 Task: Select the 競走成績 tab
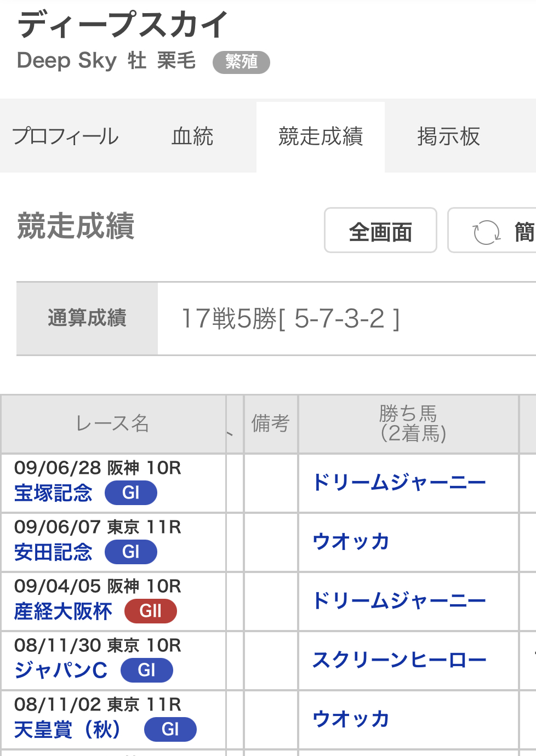pyautogui.click(x=321, y=136)
